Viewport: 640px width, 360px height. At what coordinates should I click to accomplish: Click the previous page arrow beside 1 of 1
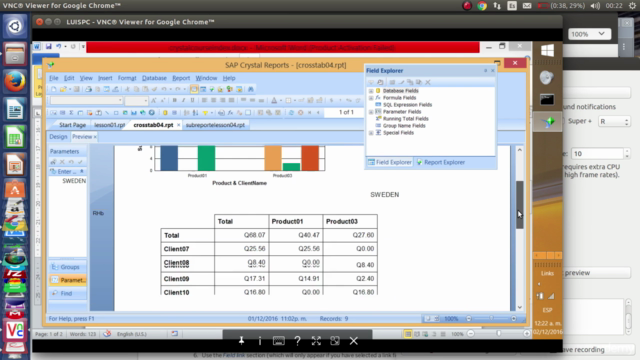point(318,113)
